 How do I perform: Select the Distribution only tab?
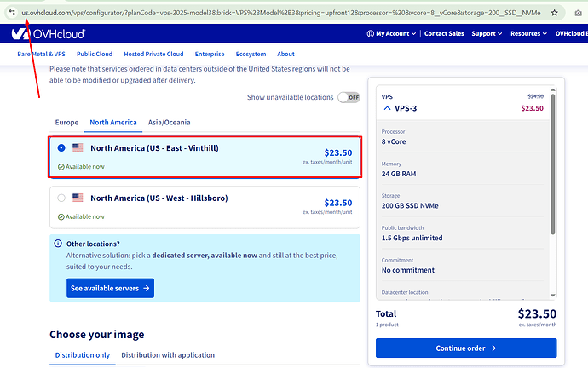(x=83, y=355)
